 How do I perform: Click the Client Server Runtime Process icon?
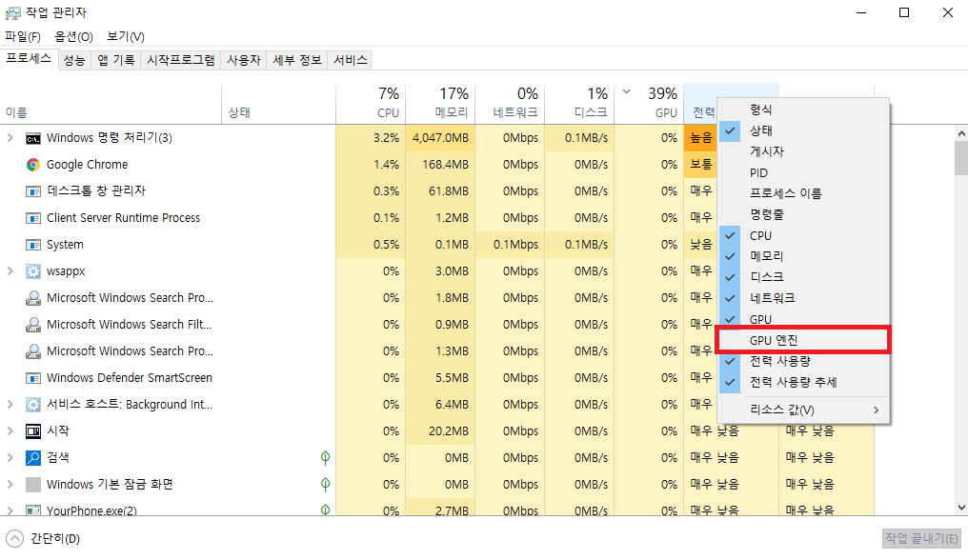32,218
